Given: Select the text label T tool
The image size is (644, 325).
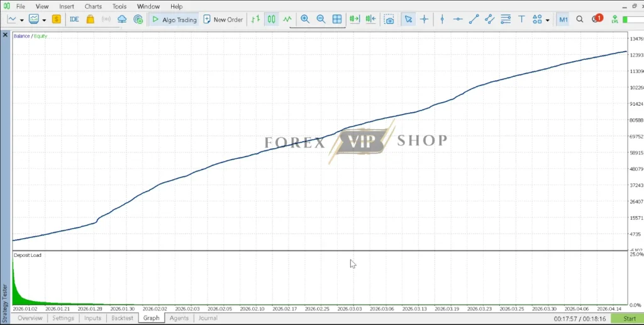Looking at the screenshot, I should click(x=521, y=20).
